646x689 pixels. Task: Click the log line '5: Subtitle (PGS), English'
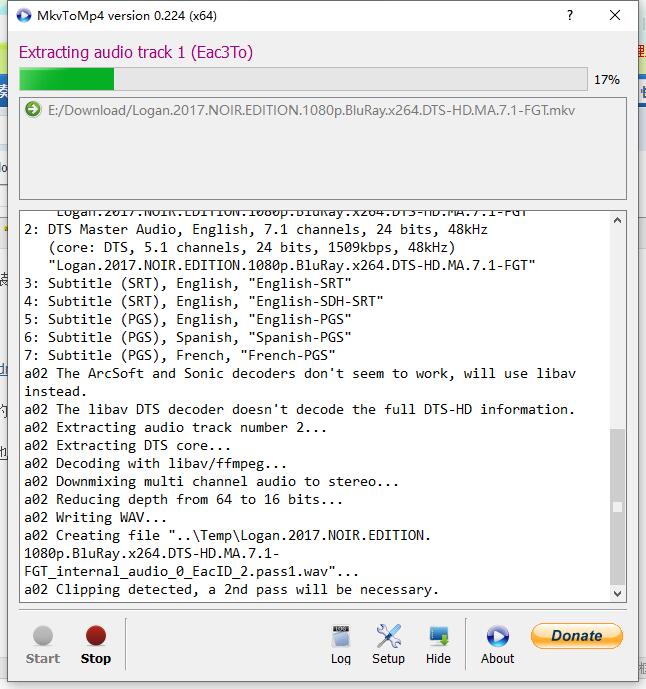[188, 319]
